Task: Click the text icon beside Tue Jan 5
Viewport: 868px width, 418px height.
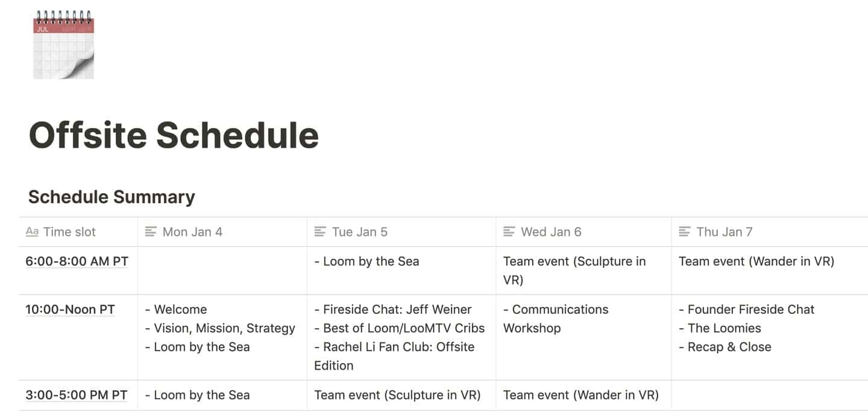Action: pos(320,232)
